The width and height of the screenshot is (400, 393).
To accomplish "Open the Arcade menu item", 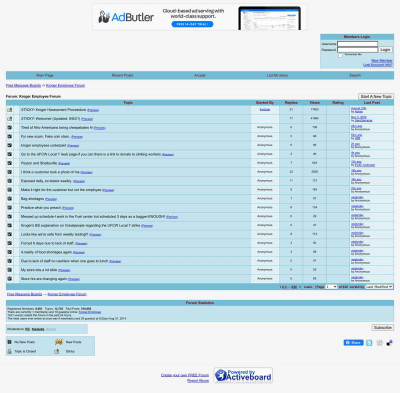I will point(200,75).
